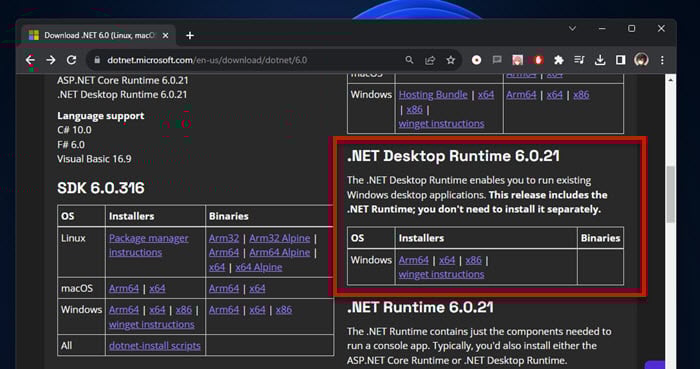This screenshot has width=700, height=369.
Task: Download SDK Windows x64 installer
Action: tap(157, 310)
